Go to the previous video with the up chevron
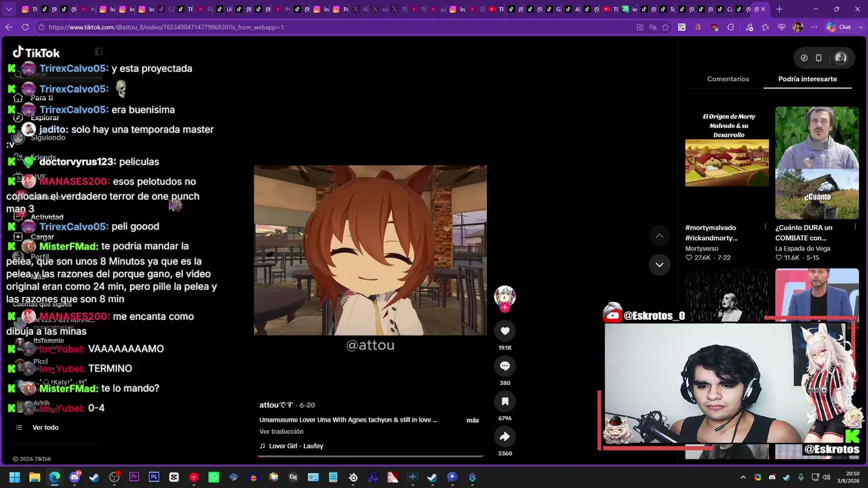Screen dimensions: 868x488 pos(659,236)
